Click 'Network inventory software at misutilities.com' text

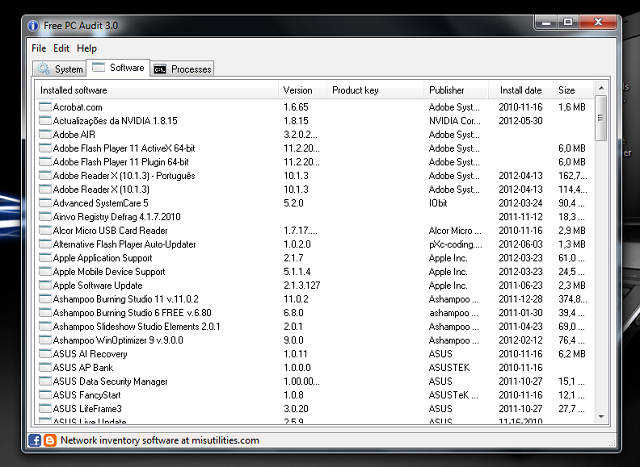pos(160,440)
